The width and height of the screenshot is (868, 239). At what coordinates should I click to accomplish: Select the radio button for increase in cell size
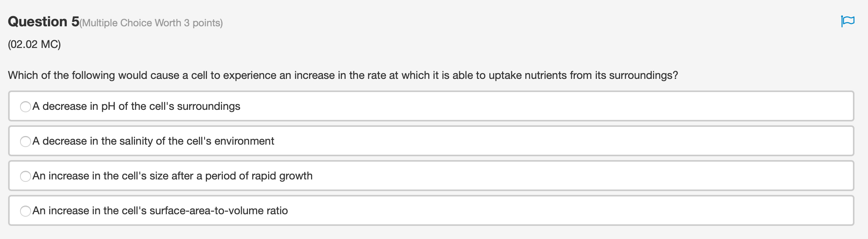25,176
